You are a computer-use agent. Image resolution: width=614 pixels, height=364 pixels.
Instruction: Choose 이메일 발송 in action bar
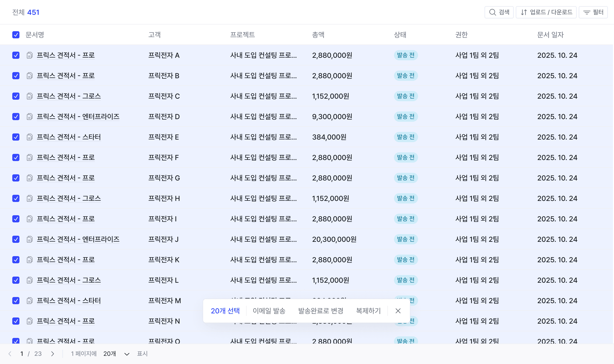[269, 311]
